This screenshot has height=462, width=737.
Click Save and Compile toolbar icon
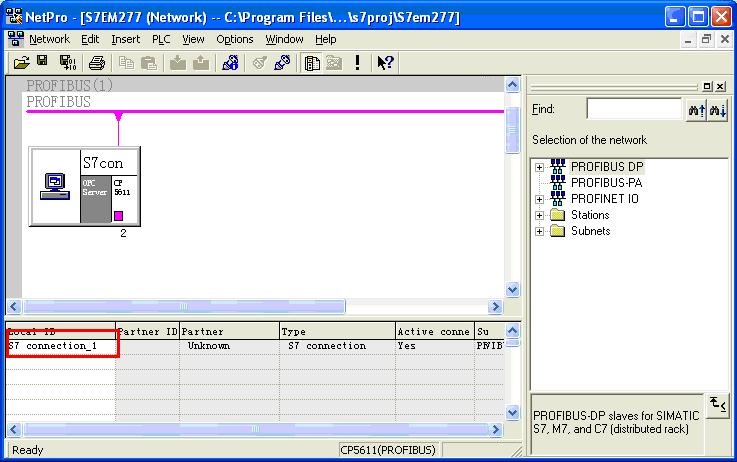(x=68, y=63)
